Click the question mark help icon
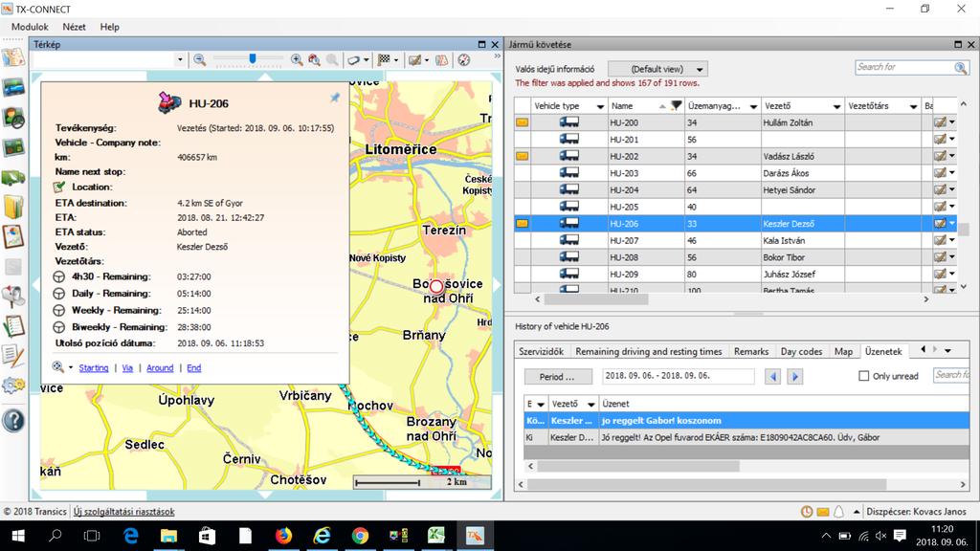The height and width of the screenshot is (551, 980). click(x=13, y=421)
